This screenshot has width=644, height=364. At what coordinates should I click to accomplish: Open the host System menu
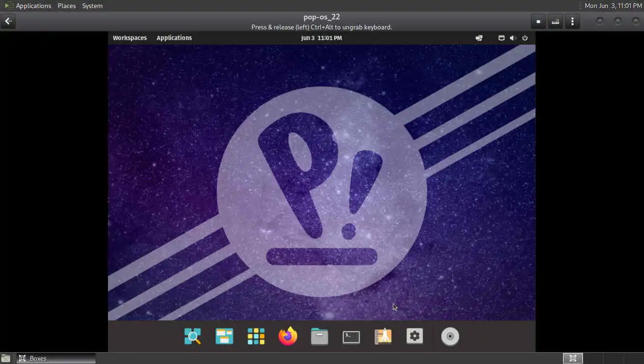coord(92,6)
